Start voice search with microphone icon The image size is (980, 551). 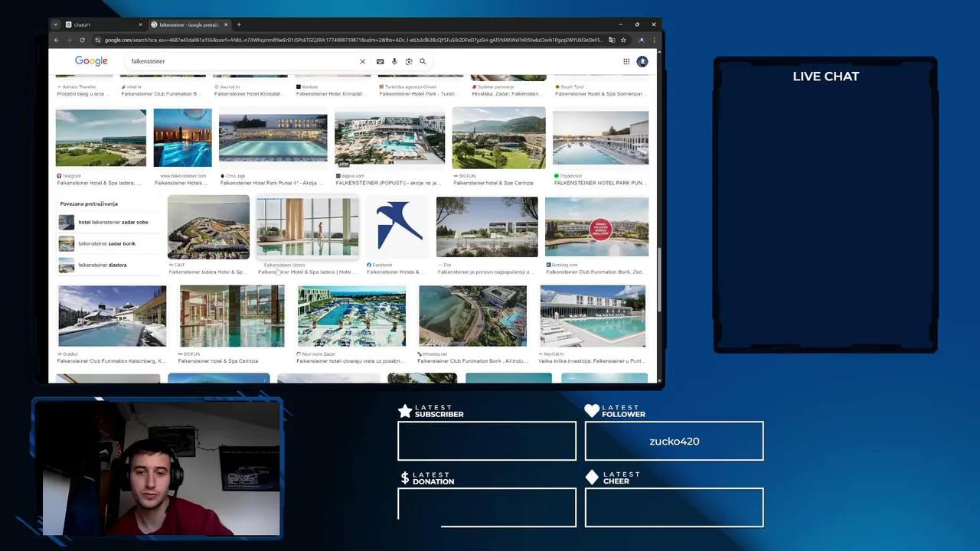[x=394, y=61]
